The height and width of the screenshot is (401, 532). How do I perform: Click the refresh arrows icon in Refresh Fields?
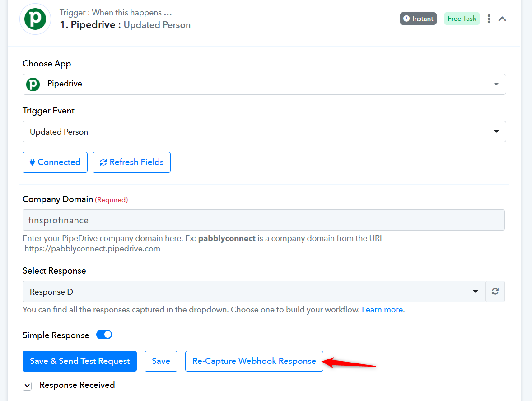point(103,163)
